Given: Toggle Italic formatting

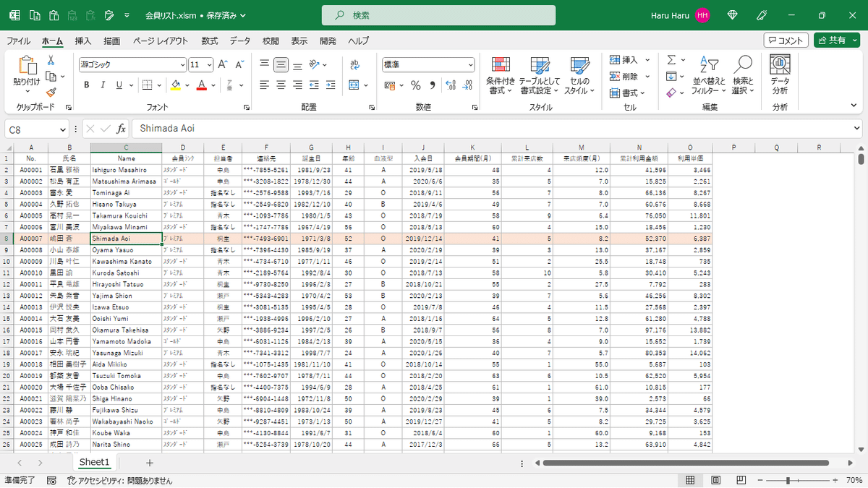Looking at the screenshot, I should tap(103, 85).
